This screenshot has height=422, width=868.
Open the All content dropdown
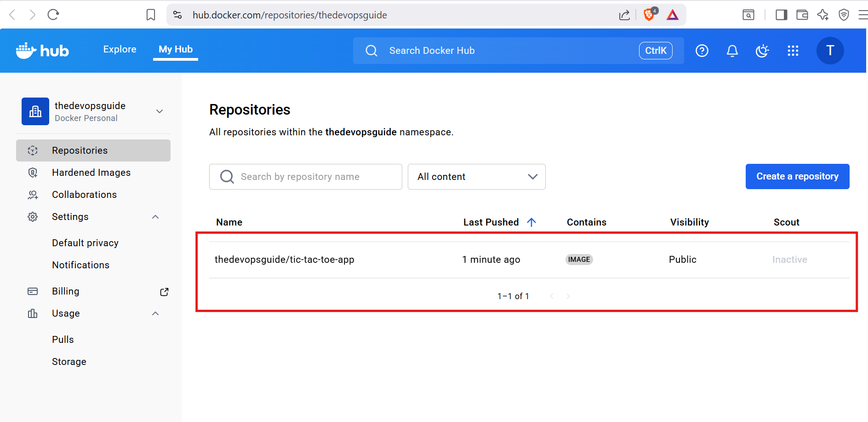tap(476, 177)
